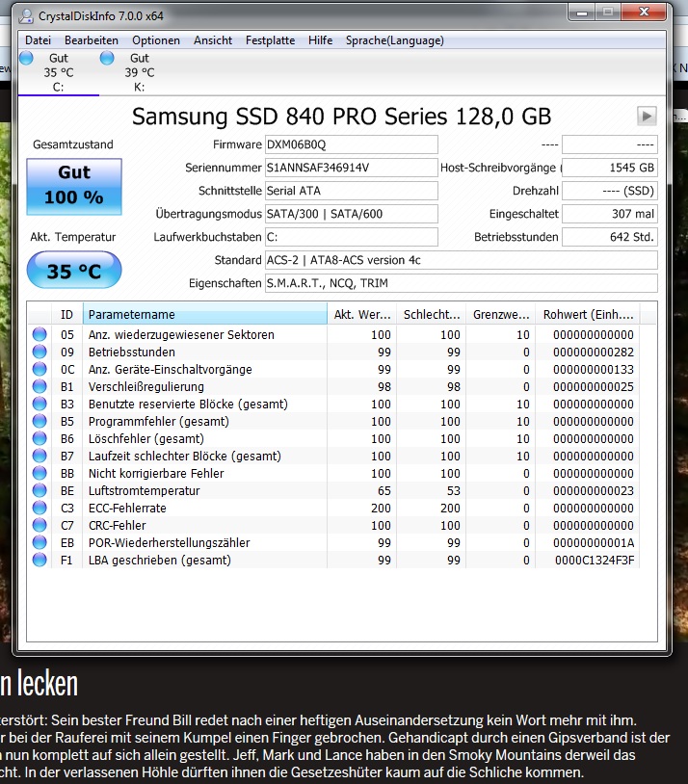Click the status icon of Programmfehler row
Screen dimensions: 688x784
click(40, 421)
